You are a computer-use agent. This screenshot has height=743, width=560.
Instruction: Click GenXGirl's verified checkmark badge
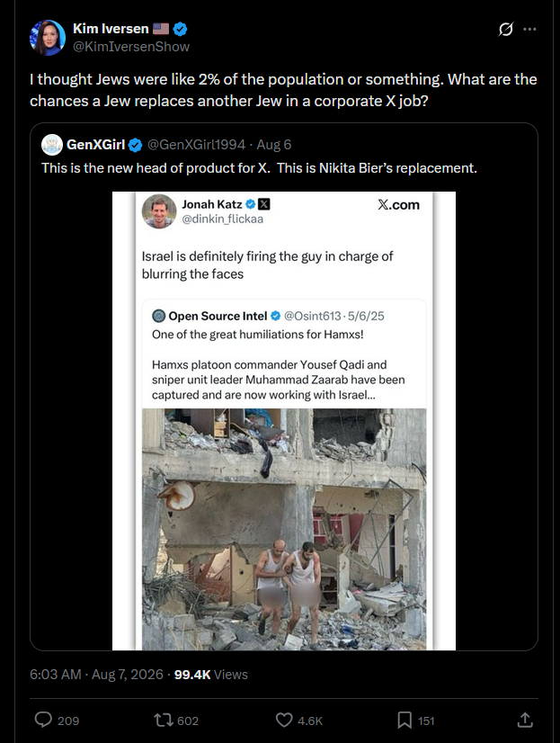point(136,145)
